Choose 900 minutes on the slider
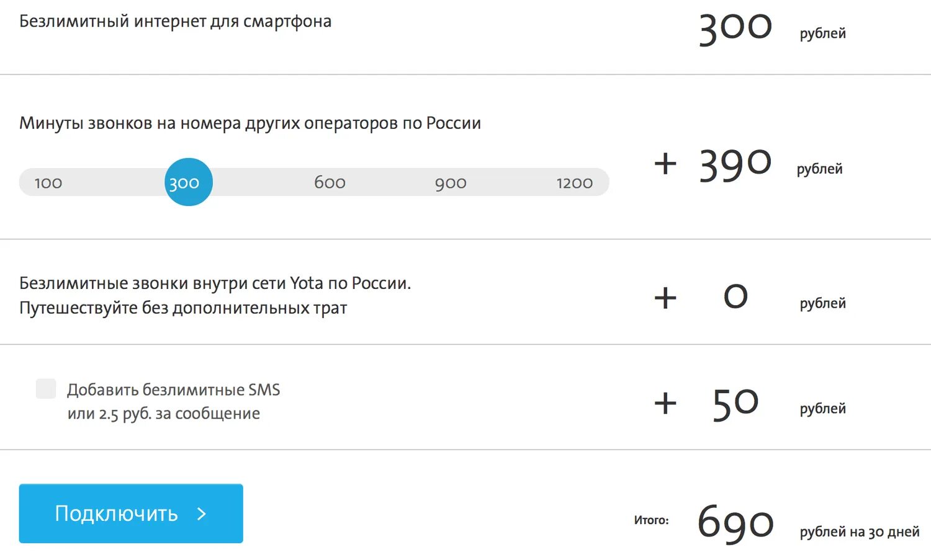The height and width of the screenshot is (560, 931). 451,183
